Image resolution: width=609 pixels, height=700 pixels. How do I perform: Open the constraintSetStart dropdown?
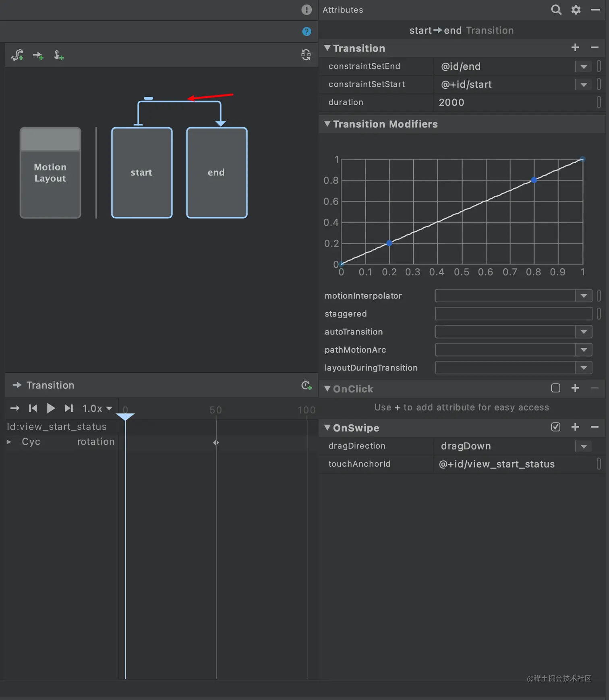tap(584, 85)
